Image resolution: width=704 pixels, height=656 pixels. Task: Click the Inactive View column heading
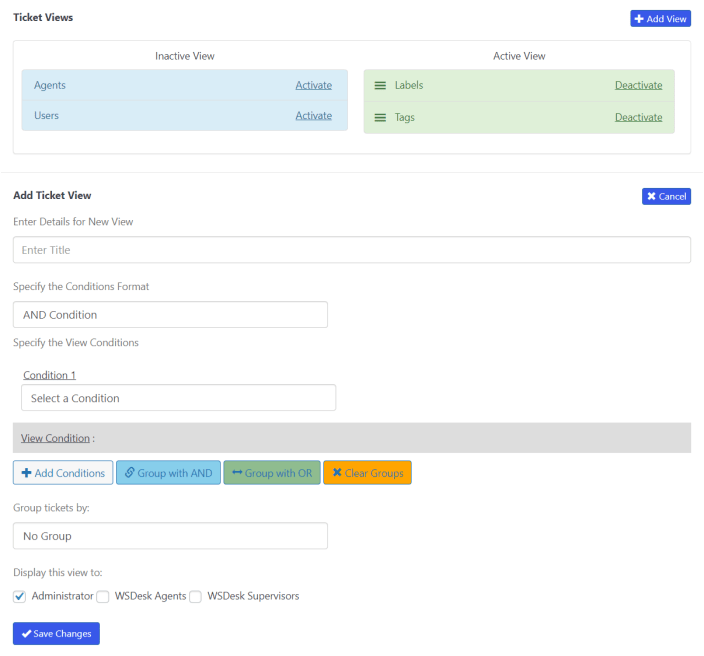point(185,56)
